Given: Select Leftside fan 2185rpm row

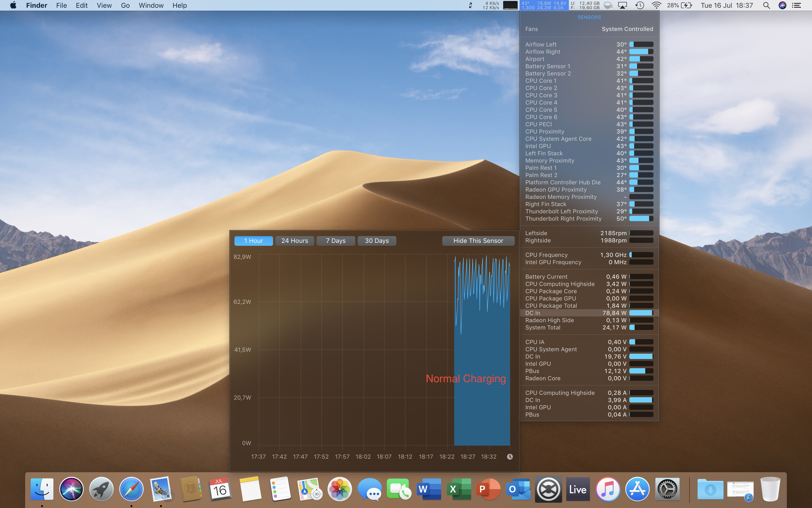Looking at the screenshot, I should pyautogui.click(x=589, y=233).
